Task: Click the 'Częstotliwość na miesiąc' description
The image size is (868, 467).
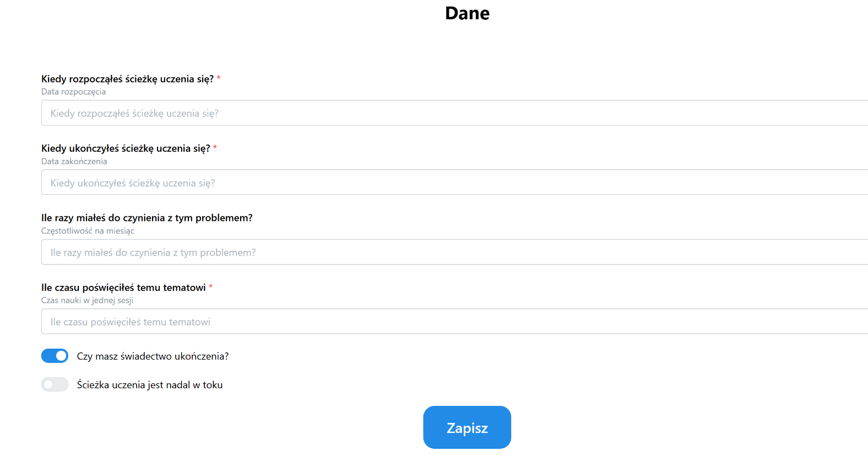Action: 88,231
